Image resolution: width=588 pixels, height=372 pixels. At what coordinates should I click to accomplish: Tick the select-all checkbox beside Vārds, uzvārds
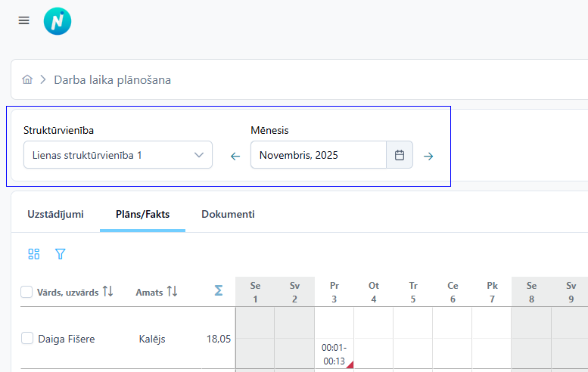point(26,292)
